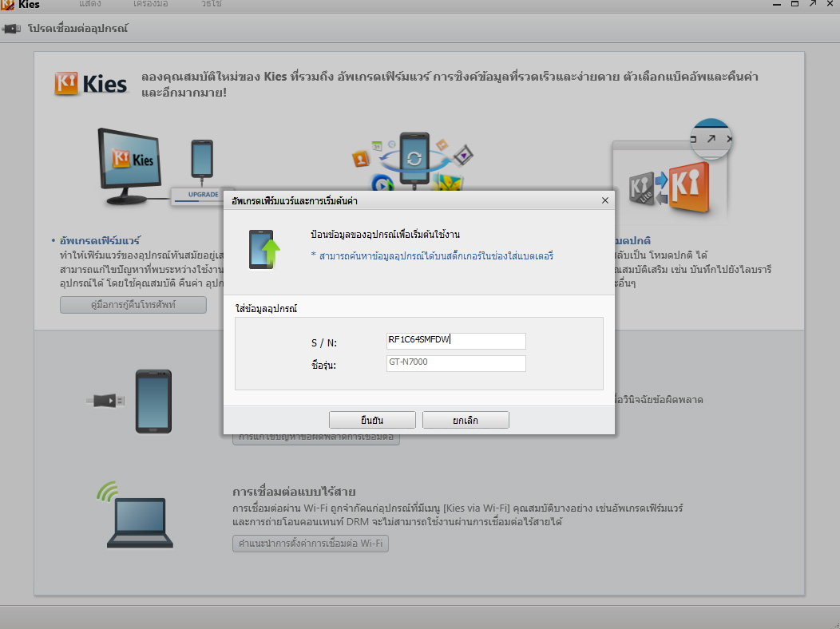The image size is (840, 629).
Task: Focus the S / N serial number field
Action: click(x=456, y=341)
